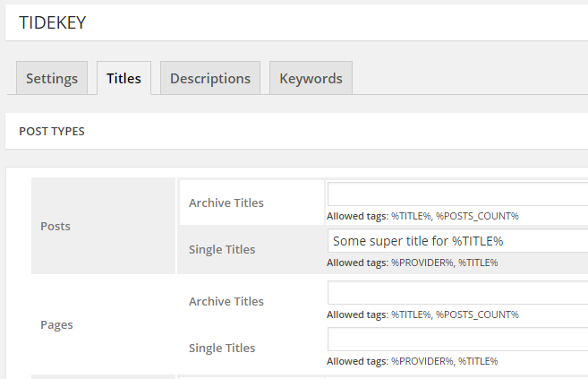Image resolution: width=588 pixels, height=379 pixels.
Task: Select the Titles tab
Action: [x=124, y=78]
